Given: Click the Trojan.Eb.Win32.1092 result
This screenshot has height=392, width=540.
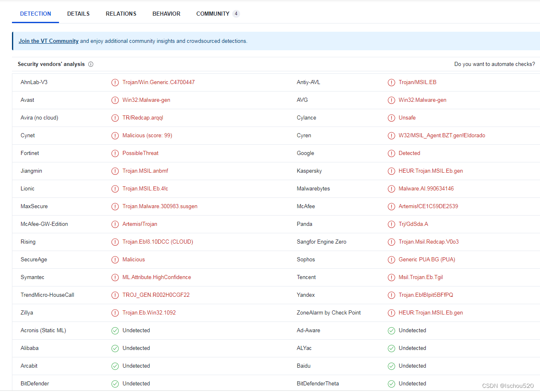Looking at the screenshot, I should 149,313.
